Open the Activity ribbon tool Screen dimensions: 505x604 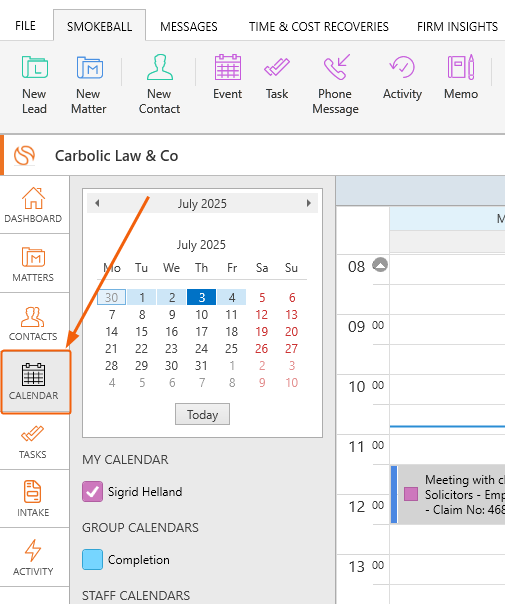coord(402,77)
